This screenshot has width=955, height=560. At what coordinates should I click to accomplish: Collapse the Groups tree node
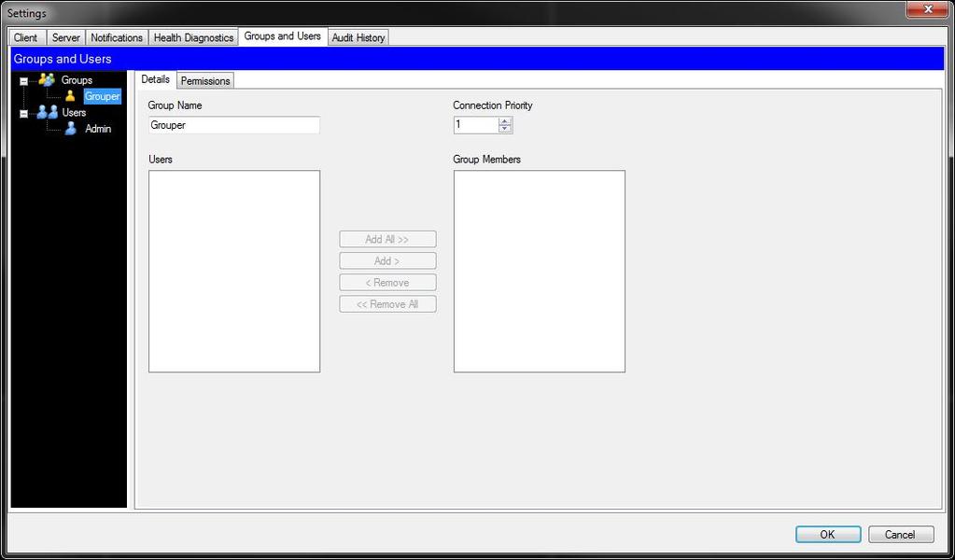pos(23,80)
